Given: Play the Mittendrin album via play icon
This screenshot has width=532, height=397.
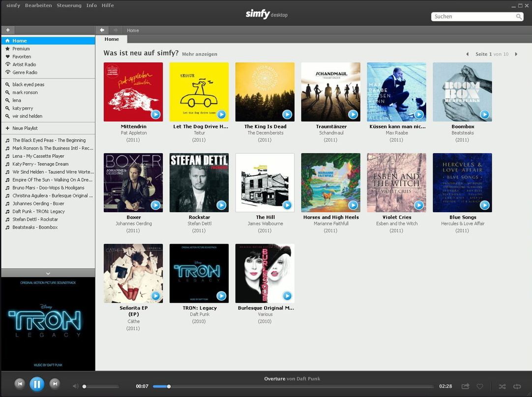Looking at the screenshot, I should (156, 114).
